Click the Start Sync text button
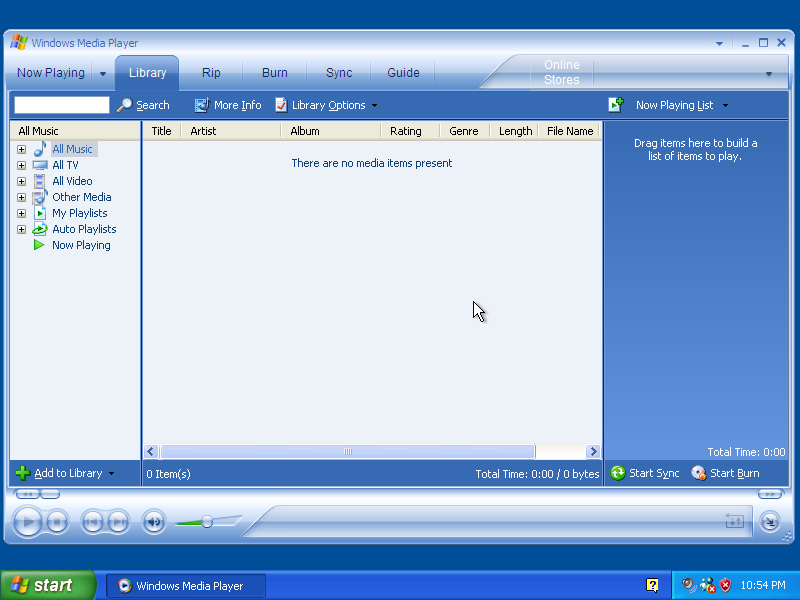This screenshot has width=800, height=600. (x=654, y=473)
